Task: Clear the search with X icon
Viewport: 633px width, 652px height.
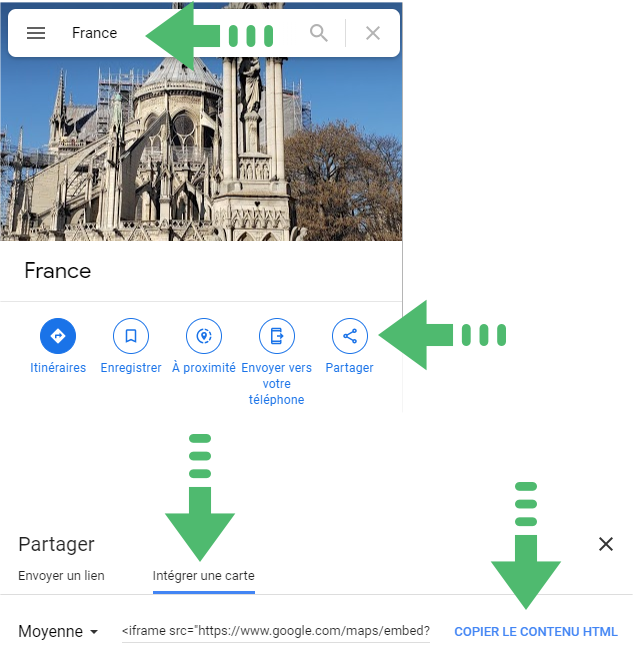Action: tap(373, 33)
